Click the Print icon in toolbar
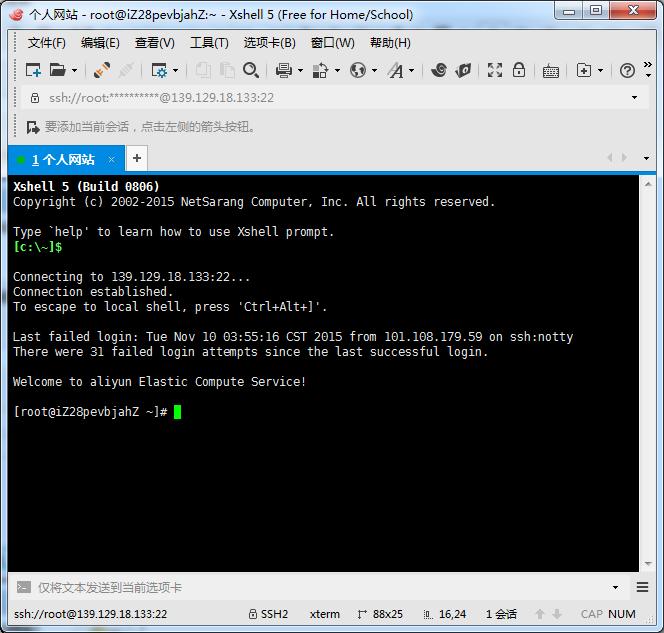The height and width of the screenshot is (633, 664). click(x=283, y=70)
